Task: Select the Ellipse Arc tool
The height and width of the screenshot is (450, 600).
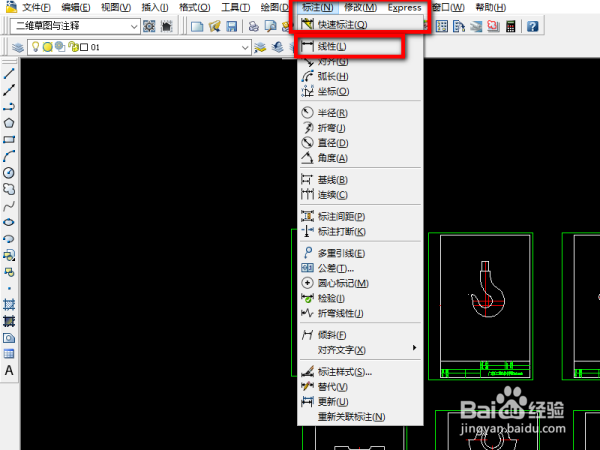Action: click(x=9, y=239)
